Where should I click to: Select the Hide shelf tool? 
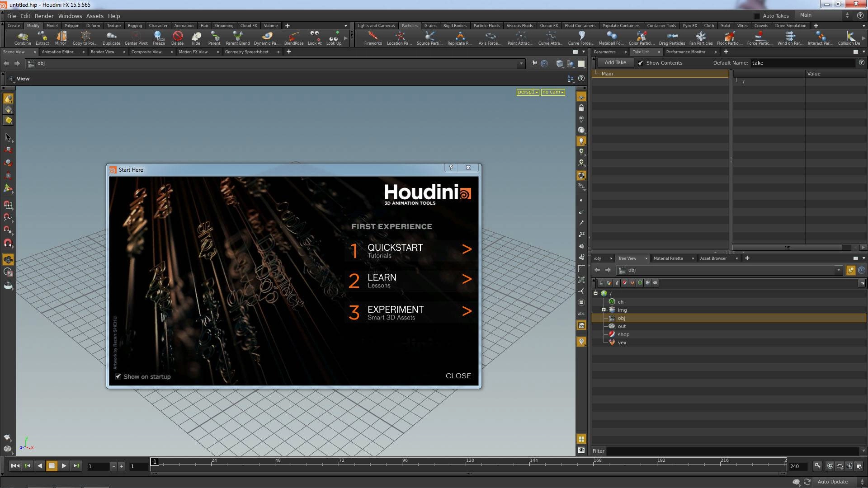[x=196, y=38]
